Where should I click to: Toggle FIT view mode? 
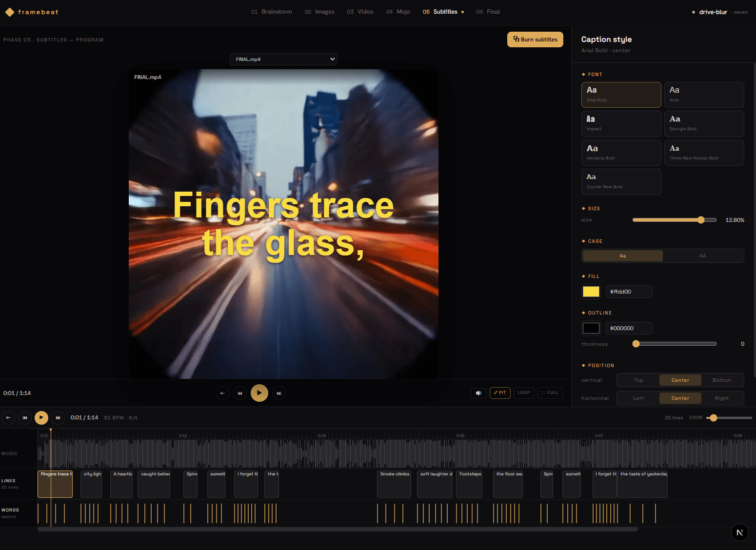point(500,393)
